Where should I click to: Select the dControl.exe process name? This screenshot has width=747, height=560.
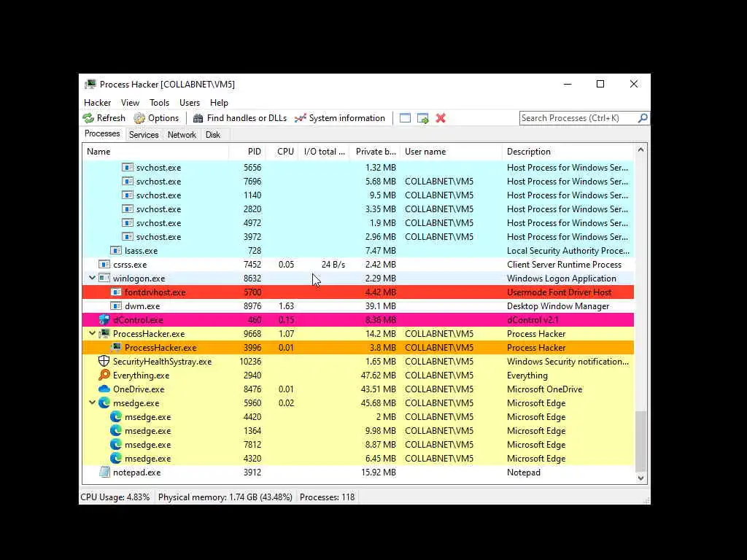(x=138, y=320)
